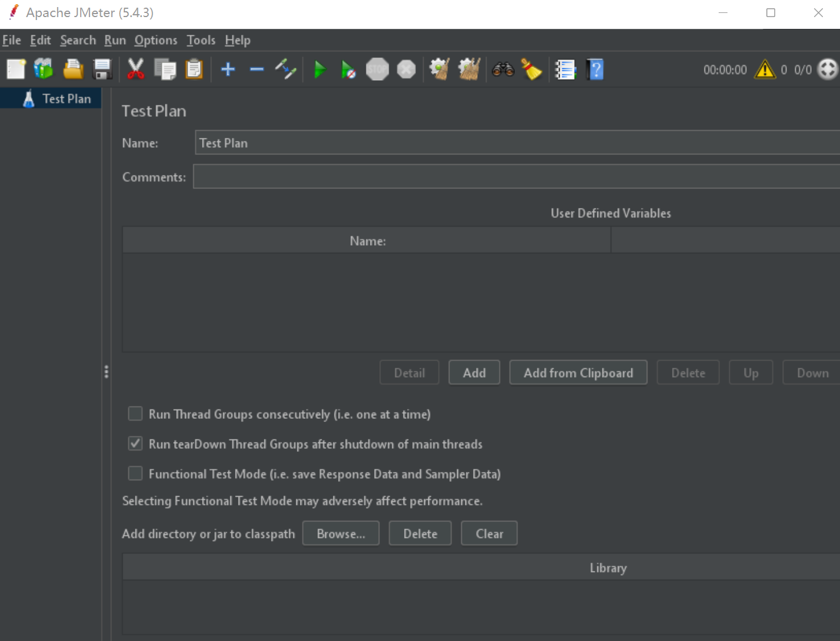Click the Open file folder icon
This screenshot has width=840, height=641.
[73, 70]
